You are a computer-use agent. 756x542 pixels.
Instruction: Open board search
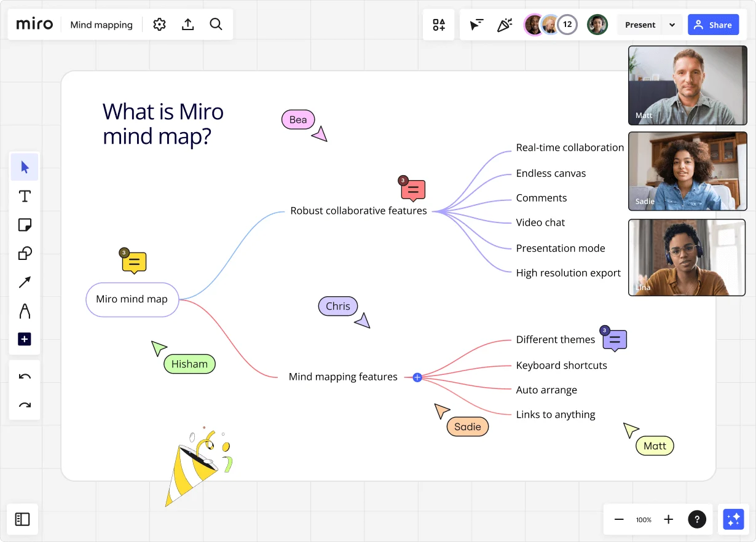[x=216, y=24]
